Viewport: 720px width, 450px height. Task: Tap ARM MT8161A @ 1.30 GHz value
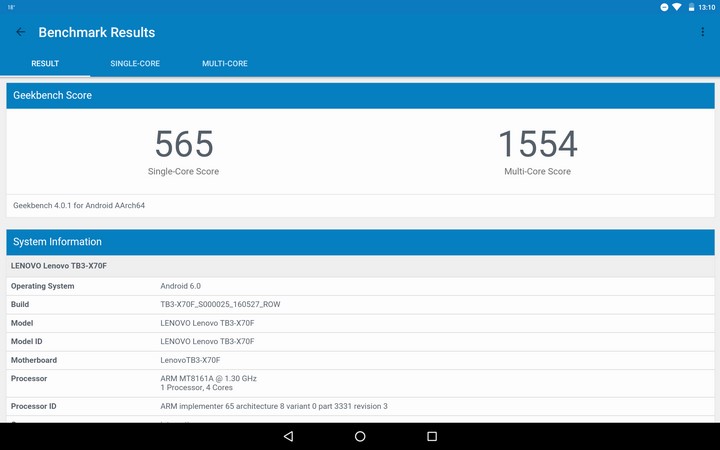coord(208,378)
